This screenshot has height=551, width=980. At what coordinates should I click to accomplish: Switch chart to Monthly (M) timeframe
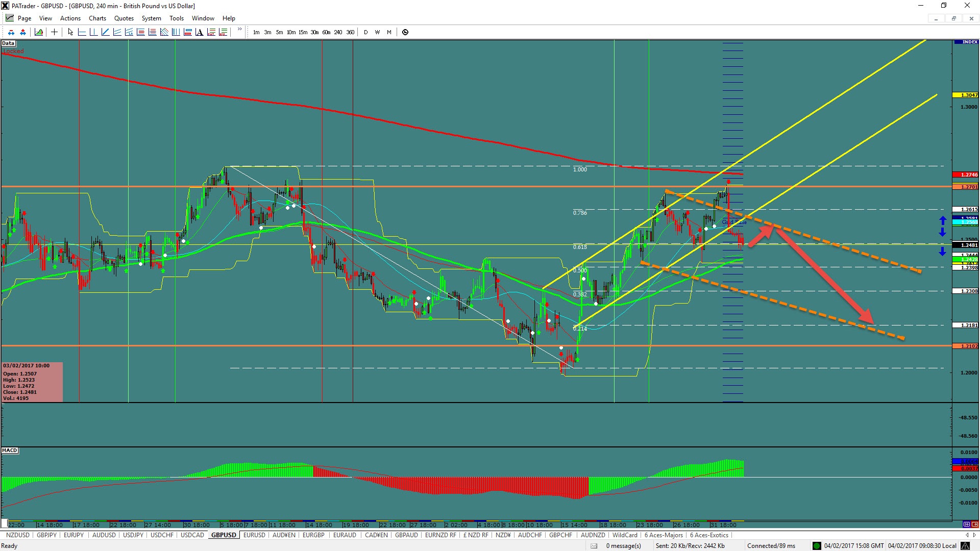pyautogui.click(x=389, y=32)
